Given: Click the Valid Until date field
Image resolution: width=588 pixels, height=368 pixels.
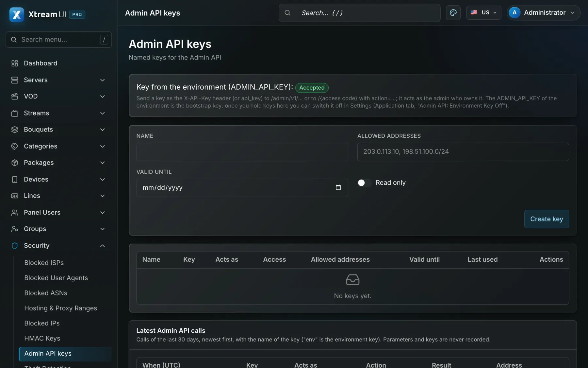Looking at the screenshot, I should click(242, 188).
